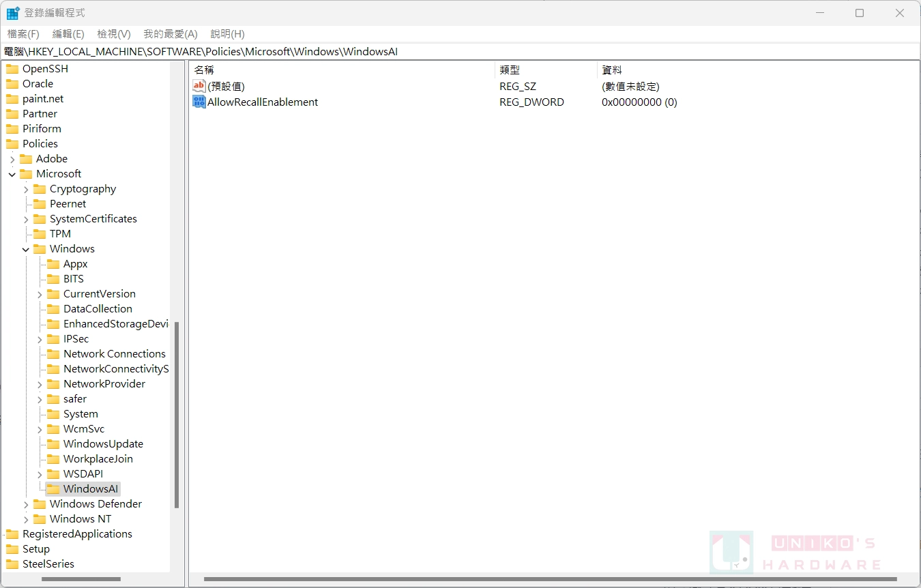Select the Network Connections key
This screenshot has height=588, width=921.
(115, 354)
